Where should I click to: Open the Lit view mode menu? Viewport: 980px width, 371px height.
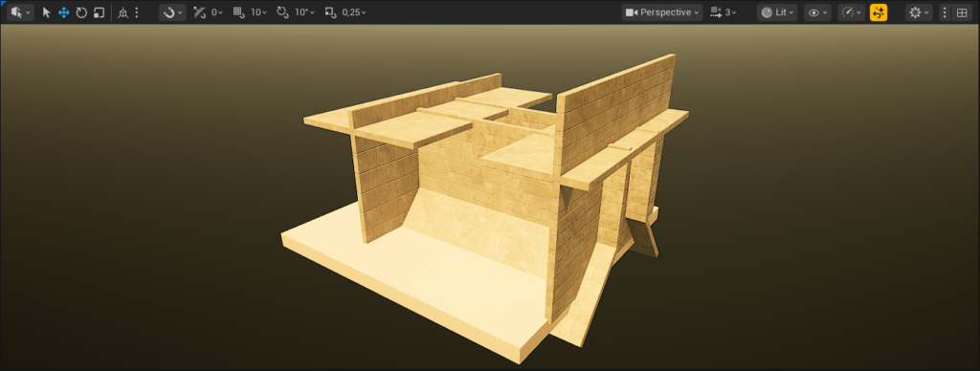777,12
